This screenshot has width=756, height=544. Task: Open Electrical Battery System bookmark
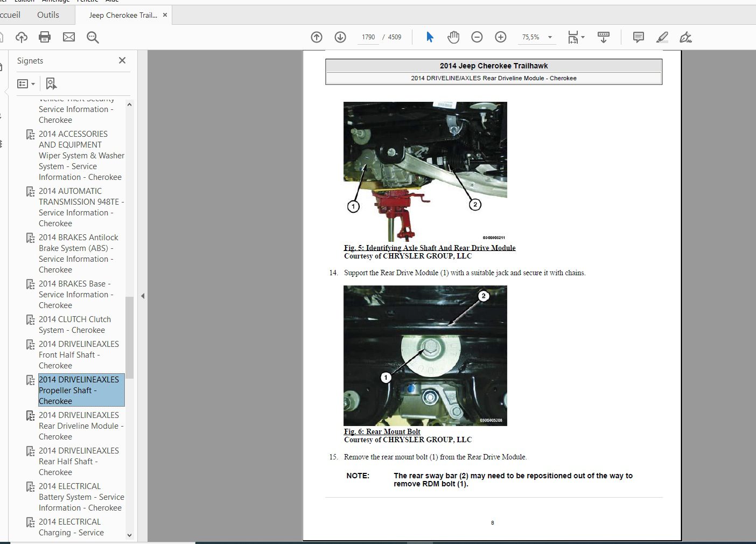coord(81,497)
